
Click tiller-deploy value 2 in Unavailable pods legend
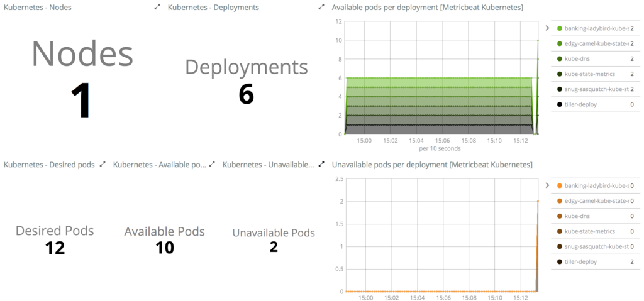632,261
